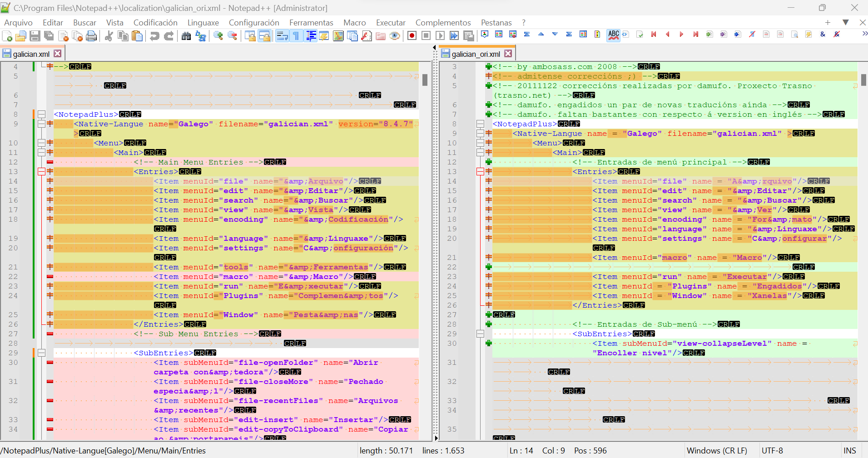Click the splitter arrow at the divider's top
Image resolution: width=868 pixels, height=458 pixels.
435,47
